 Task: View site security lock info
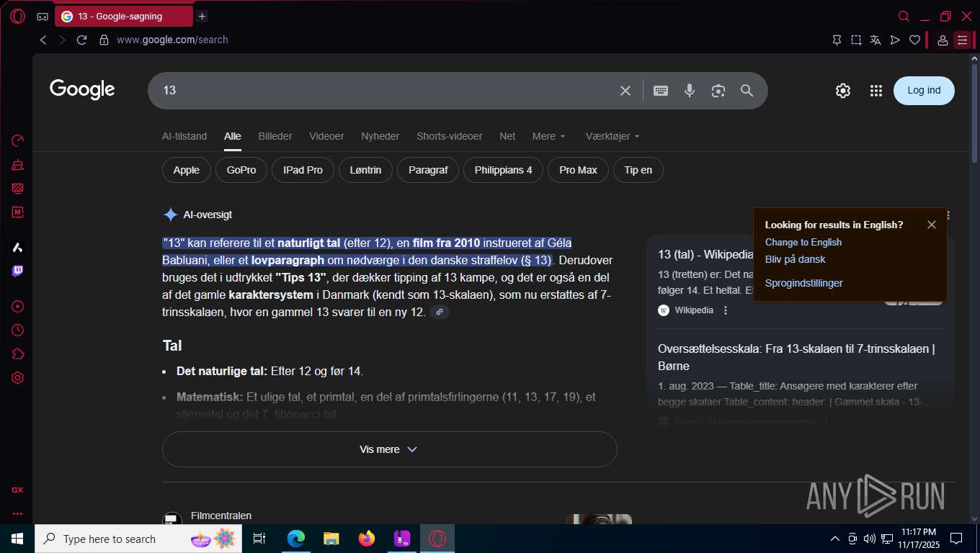[104, 40]
